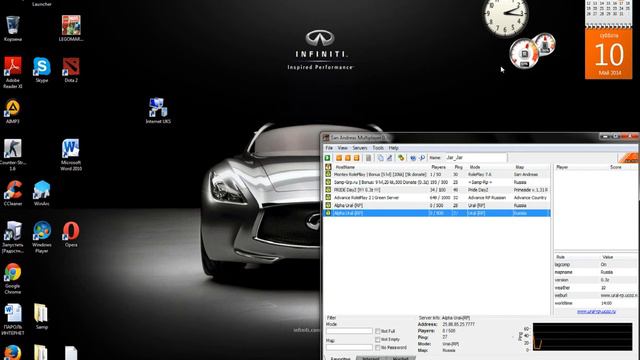This screenshot has height=360, width=640.
Task: Select the PRIDE DayZ server row
Action: pos(437,190)
